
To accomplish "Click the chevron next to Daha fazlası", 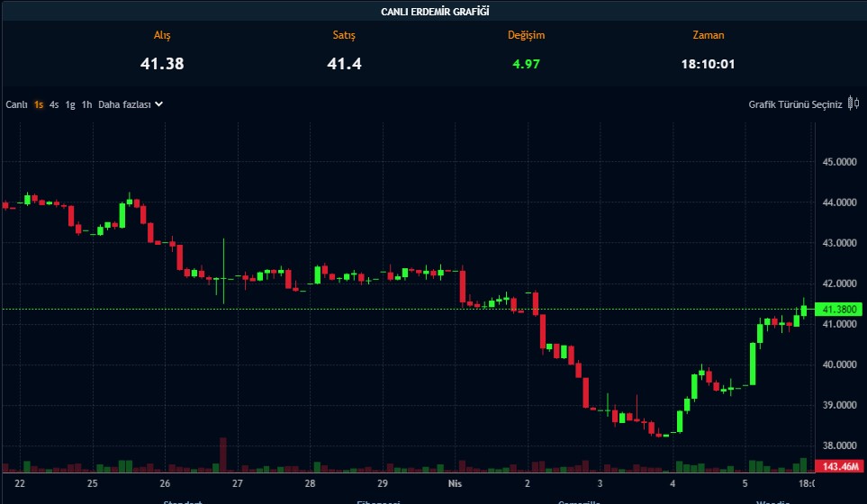I will 159,103.
